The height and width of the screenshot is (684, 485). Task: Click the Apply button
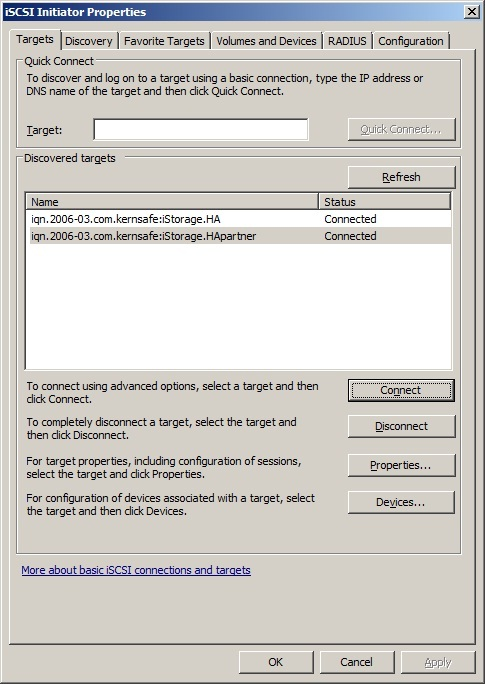tap(438, 662)
